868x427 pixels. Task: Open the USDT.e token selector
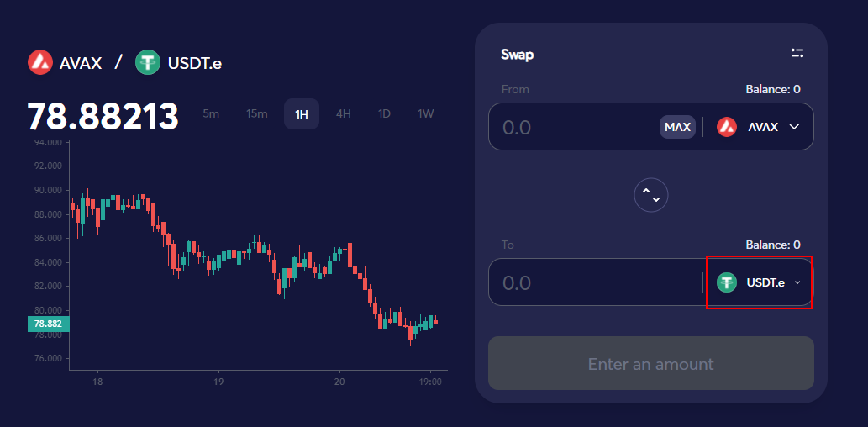pyautogui.click(x=759, y=282)
